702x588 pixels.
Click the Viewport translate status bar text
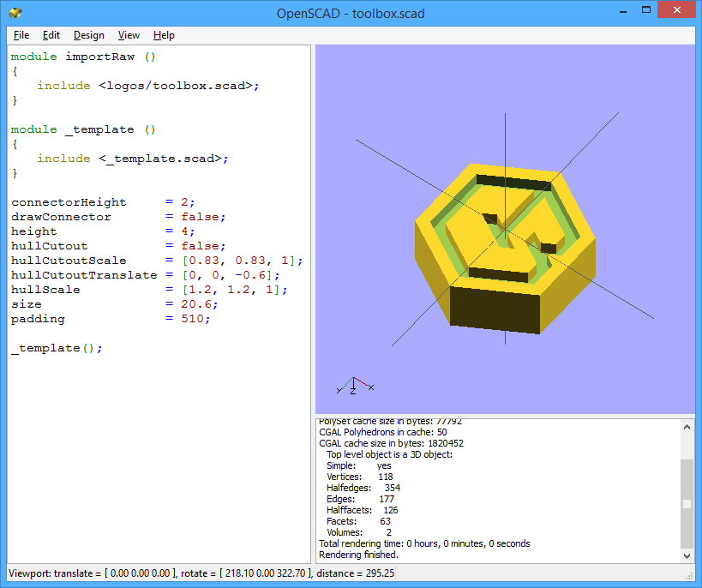[x=201, y=573]
